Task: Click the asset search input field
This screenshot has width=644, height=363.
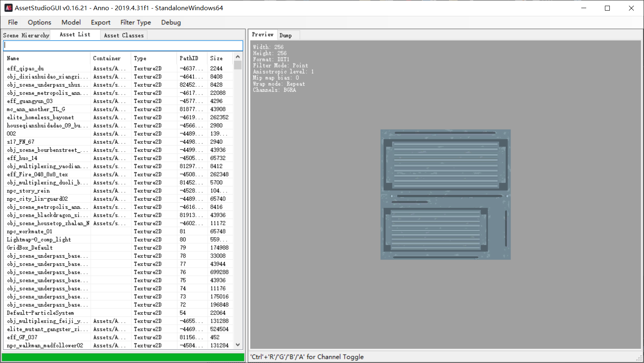Action: [x=123, y=45]
